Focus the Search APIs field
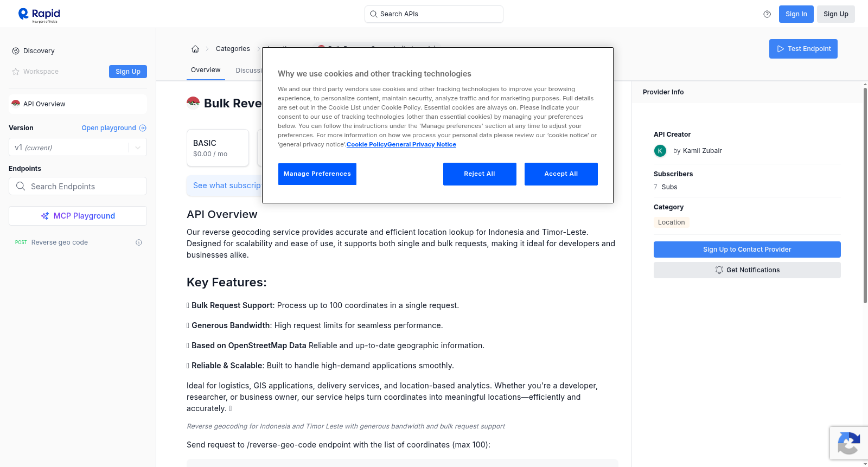Viewport: 868px width, 467px height. click(x=433, y=14)
